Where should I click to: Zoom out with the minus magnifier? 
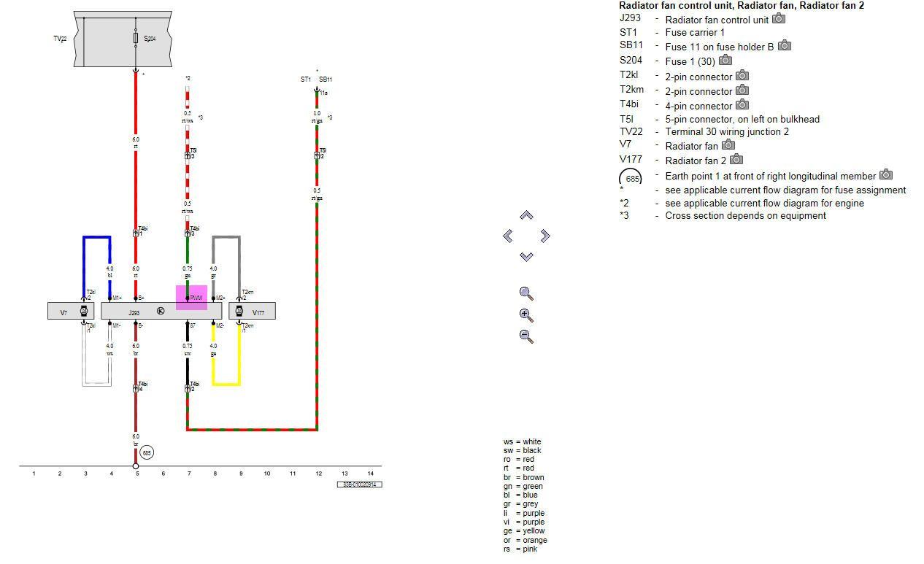(526, 336)
